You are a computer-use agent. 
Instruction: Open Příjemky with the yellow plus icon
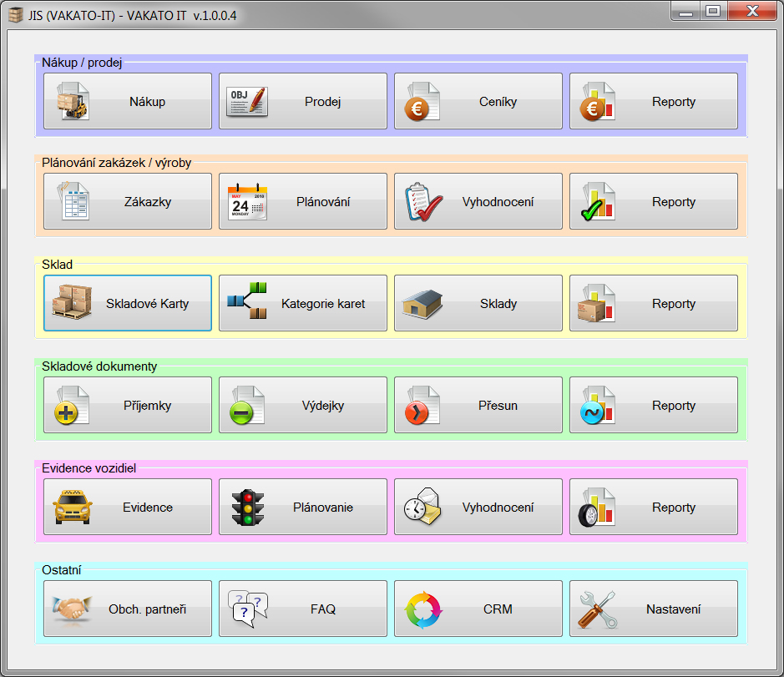click(x=128, y=405)
